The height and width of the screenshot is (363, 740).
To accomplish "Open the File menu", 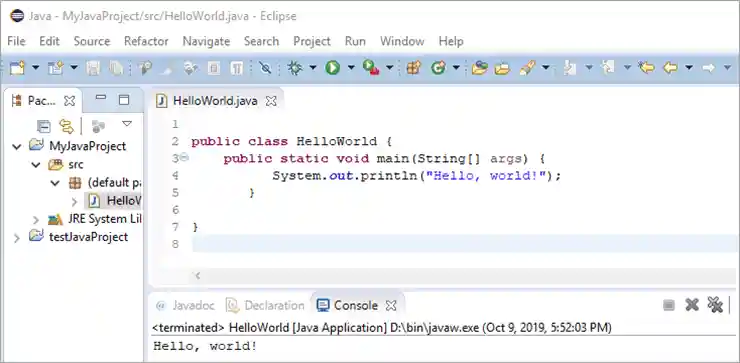I will tap(16, 42).
